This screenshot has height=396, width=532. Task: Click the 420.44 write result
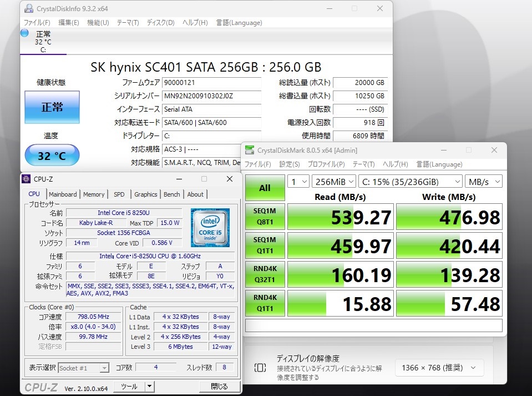click(449, 245)
